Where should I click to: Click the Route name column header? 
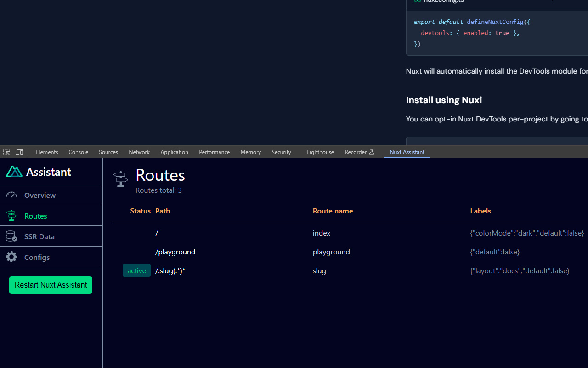click(x=333, y=211)
